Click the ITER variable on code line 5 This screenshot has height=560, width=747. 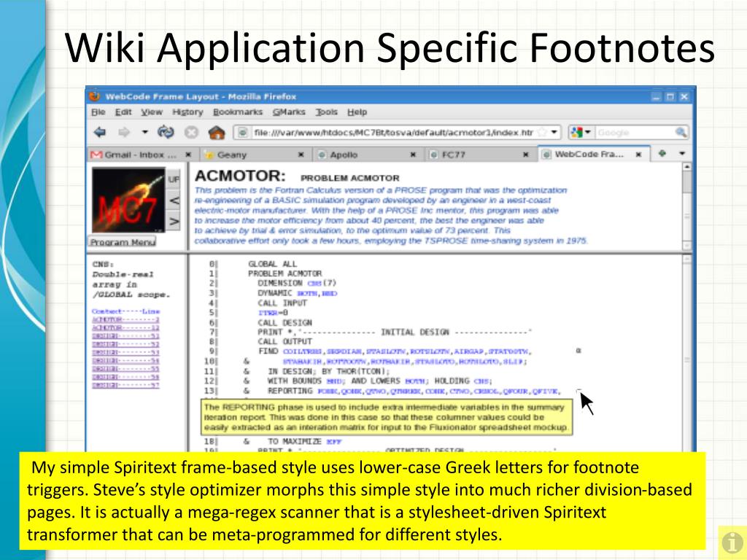pos(267,313)
